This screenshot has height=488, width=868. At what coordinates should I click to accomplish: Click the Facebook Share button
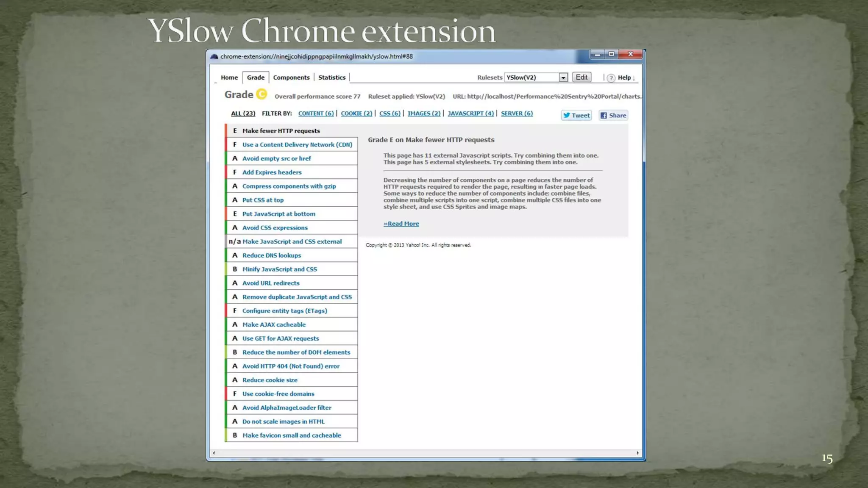pyautogui.click(x=613, y=115)
